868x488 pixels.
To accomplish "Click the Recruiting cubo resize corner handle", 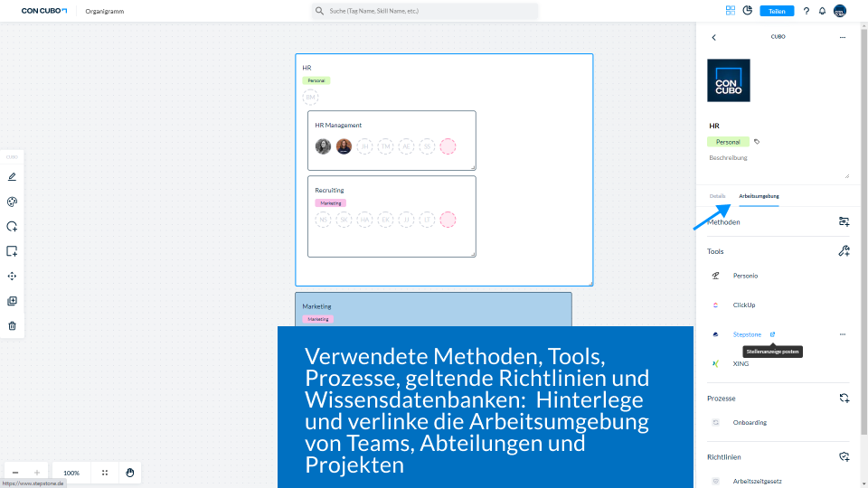I will pyautogui.click(x=473, y=255).
